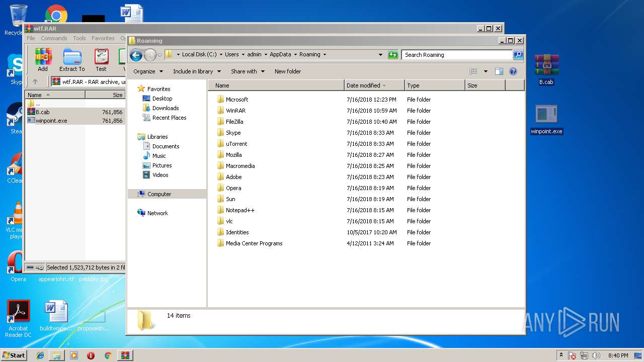This screenshot has height=362, width=644.
Task: Click the Start button
Action: point(14,355)
